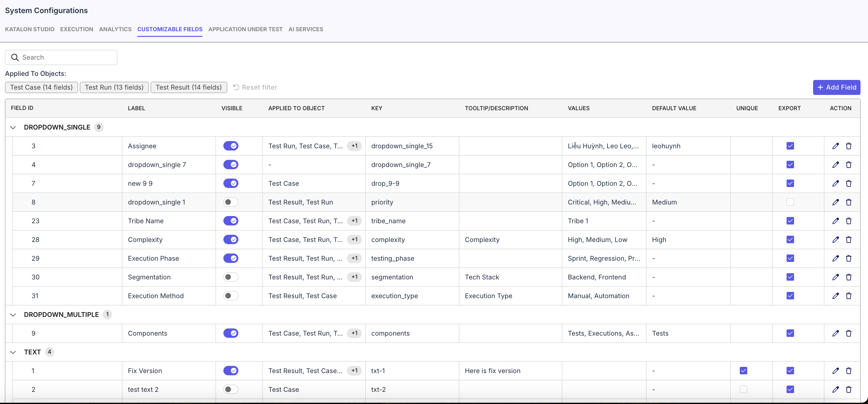Collapse the TEXT section
This screenshot has width=868, height=404.
pos(13,352)
